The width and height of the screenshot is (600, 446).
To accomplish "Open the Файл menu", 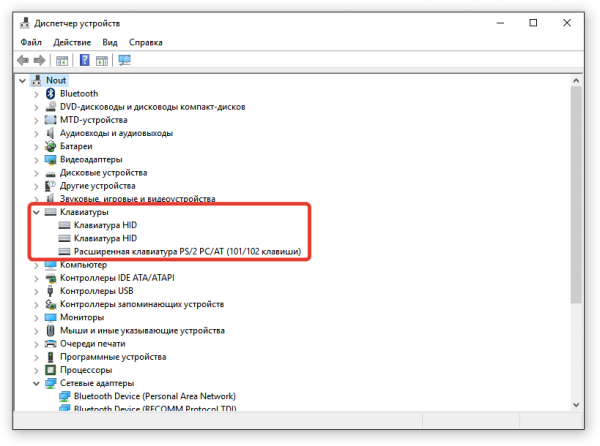I will point(31,42).
